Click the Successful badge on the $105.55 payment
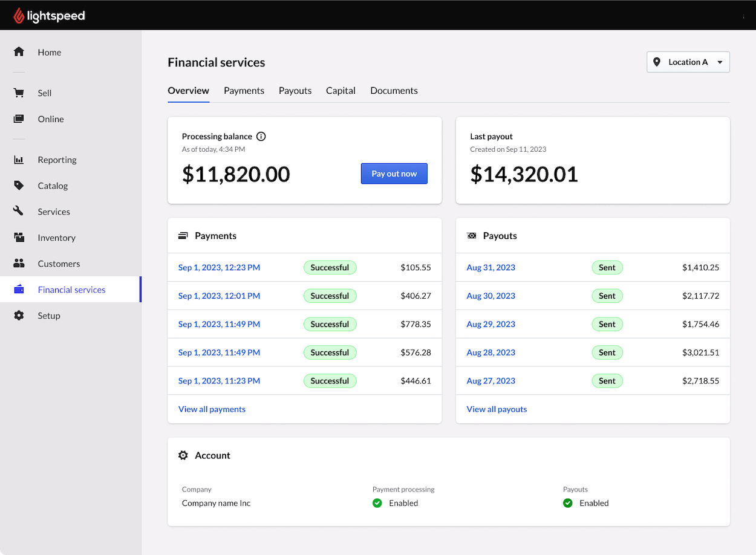 pyautogui.click(x=330, y=267)
